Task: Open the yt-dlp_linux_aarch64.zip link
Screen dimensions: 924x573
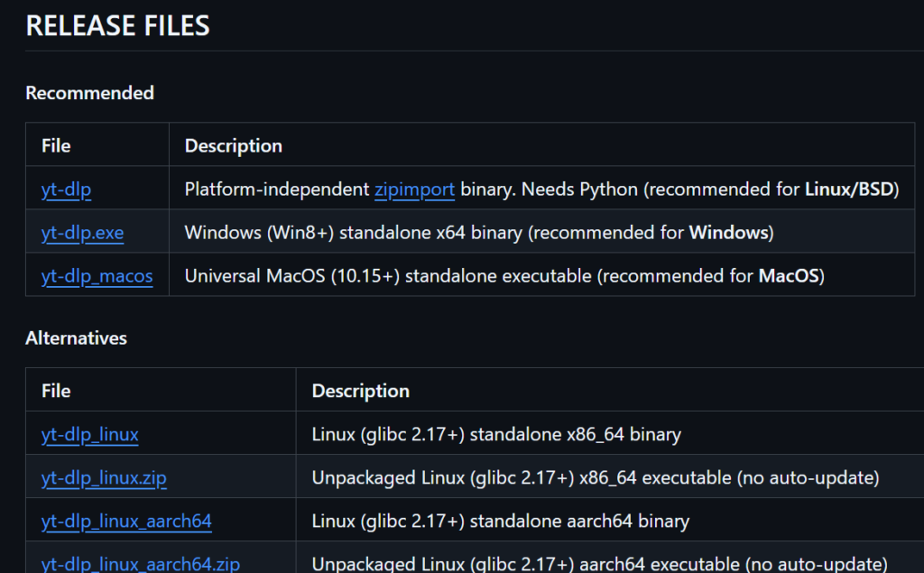Action: click(141, 564)
